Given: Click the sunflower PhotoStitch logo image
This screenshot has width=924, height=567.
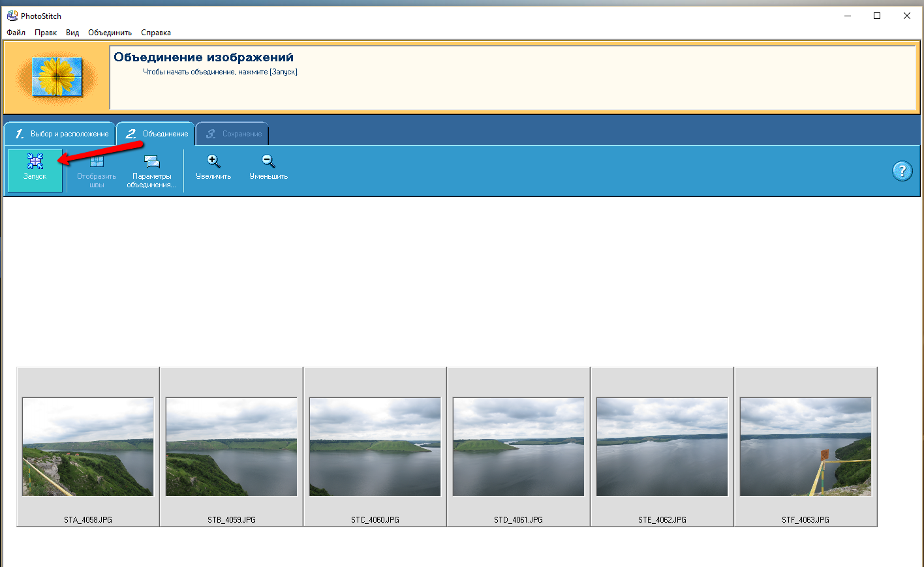Looking at the screenshot, I should tap(57, 77).
